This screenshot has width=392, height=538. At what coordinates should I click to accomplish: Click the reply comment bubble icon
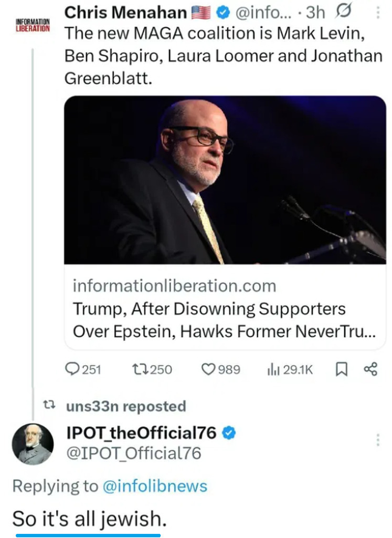71,369
